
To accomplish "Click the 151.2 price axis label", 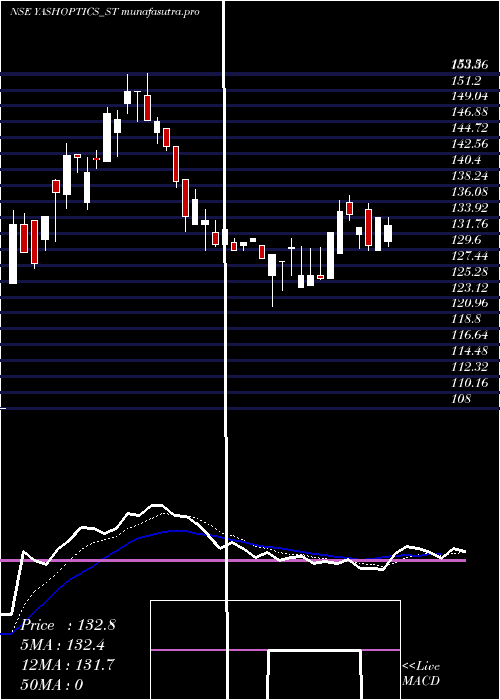I will coord(467,81).
